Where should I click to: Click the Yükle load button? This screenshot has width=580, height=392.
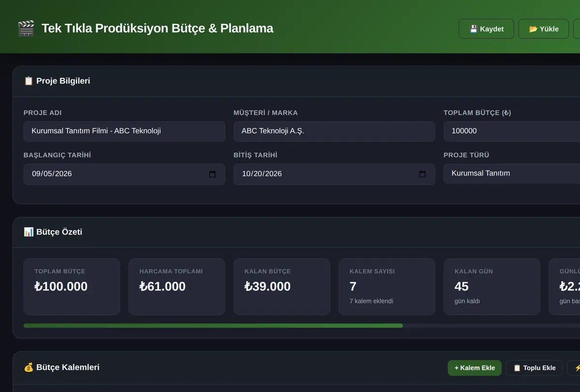point(544,29)
